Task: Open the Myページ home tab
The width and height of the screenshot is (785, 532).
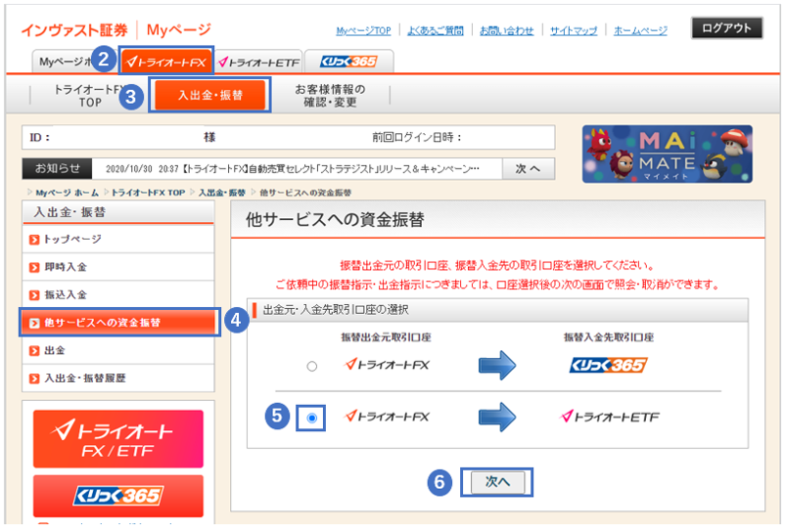Action: point(65,62)
